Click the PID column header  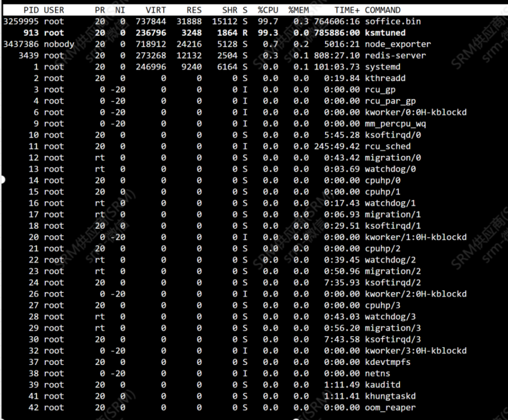coord(31,10)
